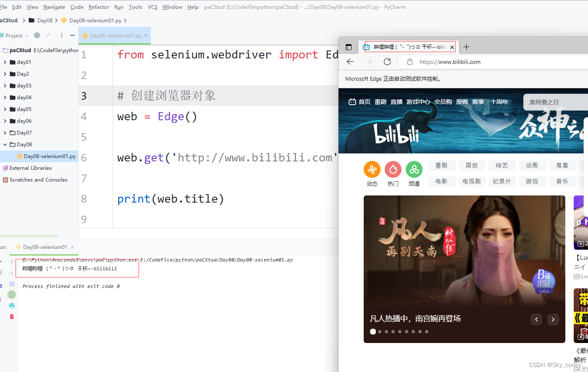Toggle scroll to end in Run console

[x=12, y=295]
